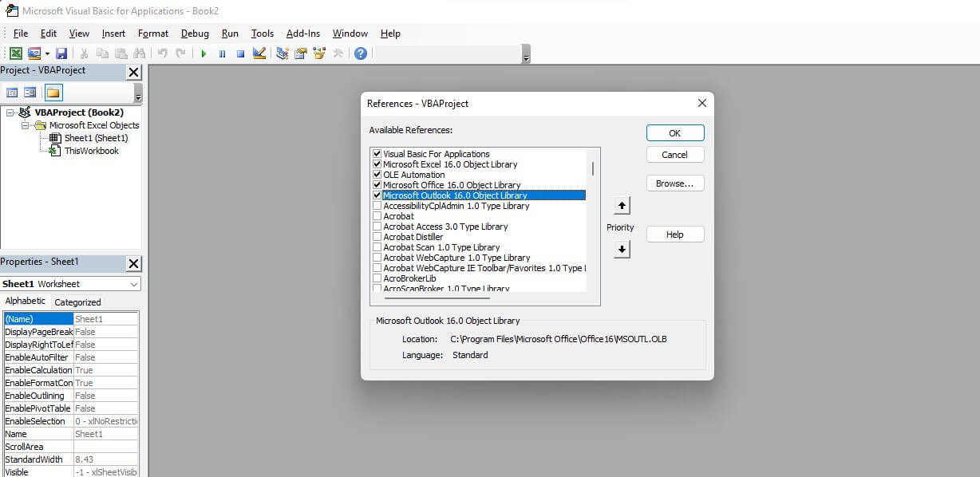Image resolution: width=980 pixels, height=477 pixels.
Task: Click the Browse button in References dialog
Action: (674, 183)
